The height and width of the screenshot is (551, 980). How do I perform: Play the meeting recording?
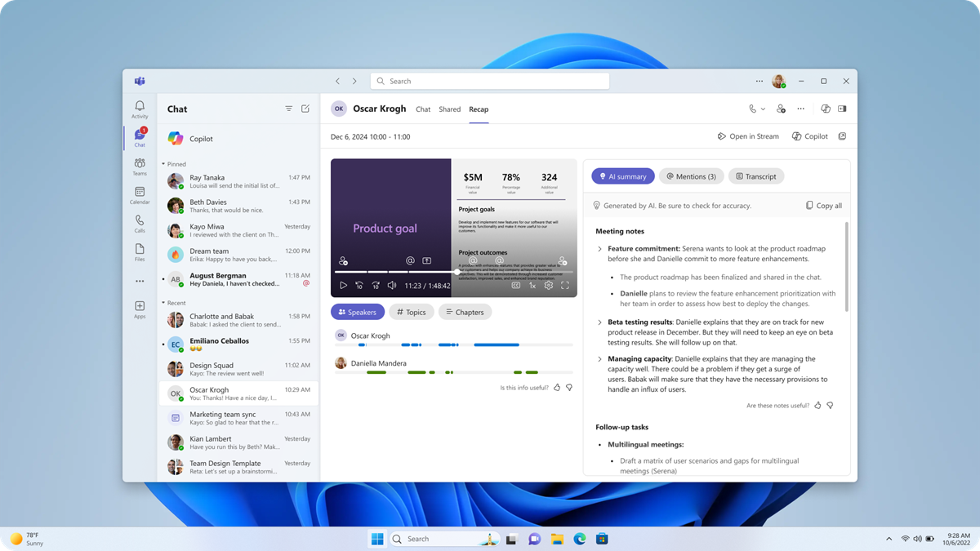click(343, 286)
